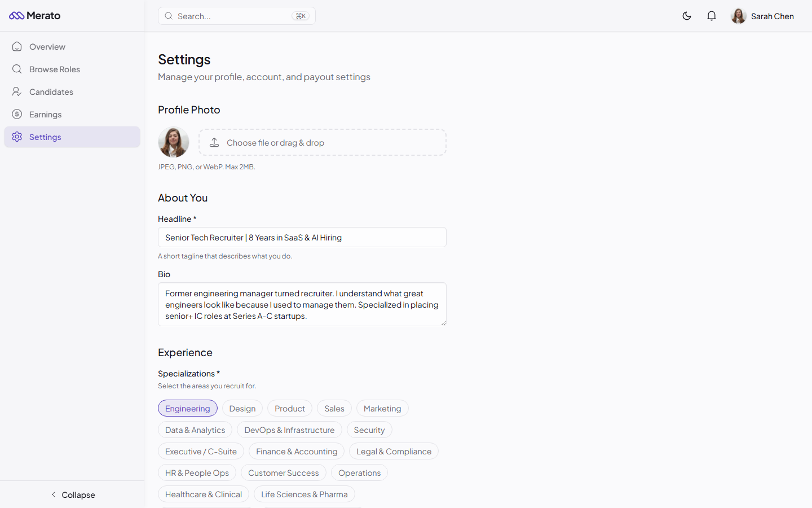Click the upload icon in the photo dropzone
Image resolution: width=812 pixels, height=508 pixels.
pyautogui.click(x=214, y=142)
